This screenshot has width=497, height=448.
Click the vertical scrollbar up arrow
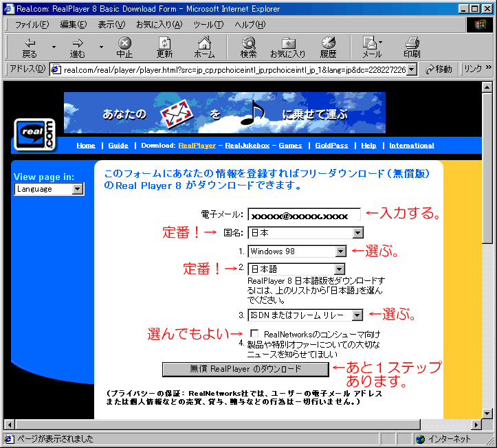point(487,87)
